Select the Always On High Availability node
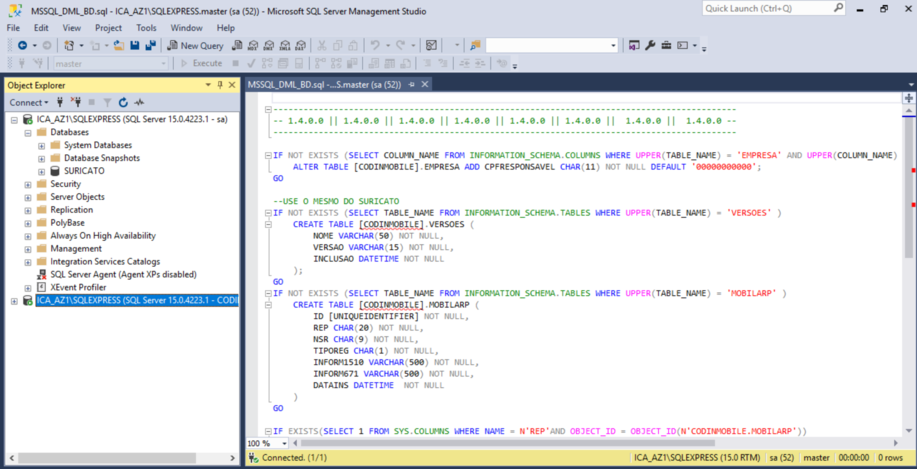917x469 pixels. tap(103, 236)
